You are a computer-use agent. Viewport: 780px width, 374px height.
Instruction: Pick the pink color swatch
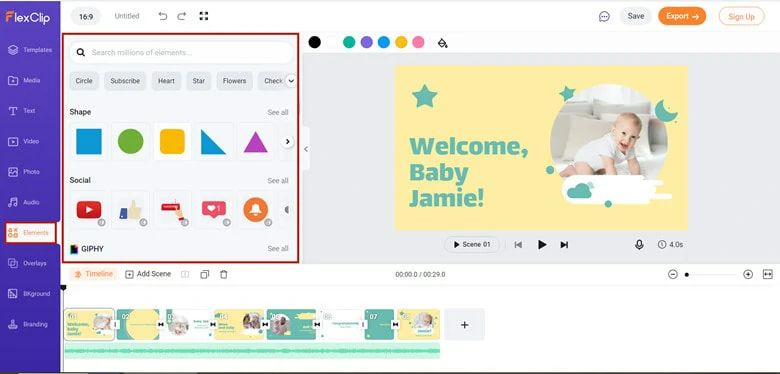point(418,42)
